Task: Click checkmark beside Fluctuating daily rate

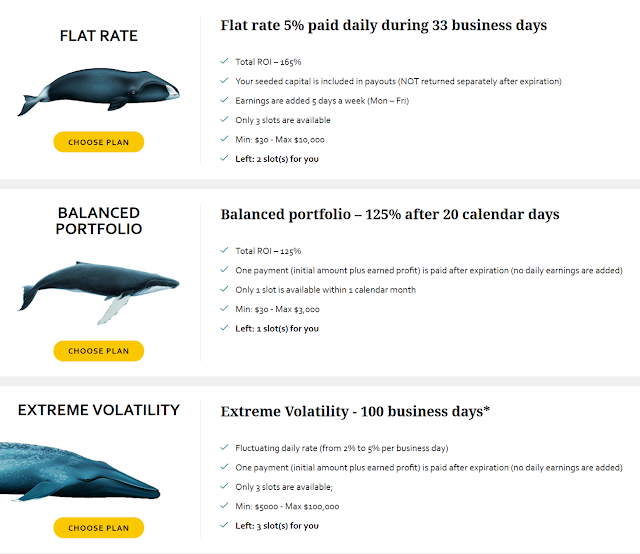Action: (x=224, y=447)
